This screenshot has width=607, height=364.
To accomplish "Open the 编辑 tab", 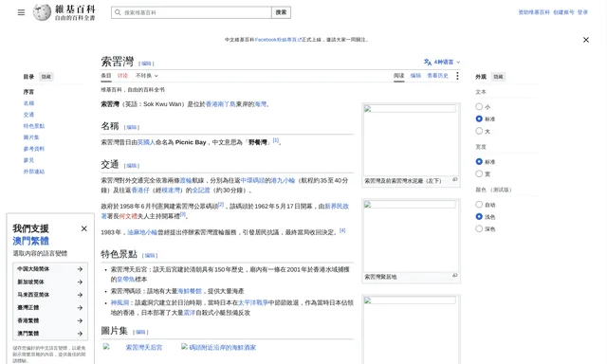I will (415, 76).
